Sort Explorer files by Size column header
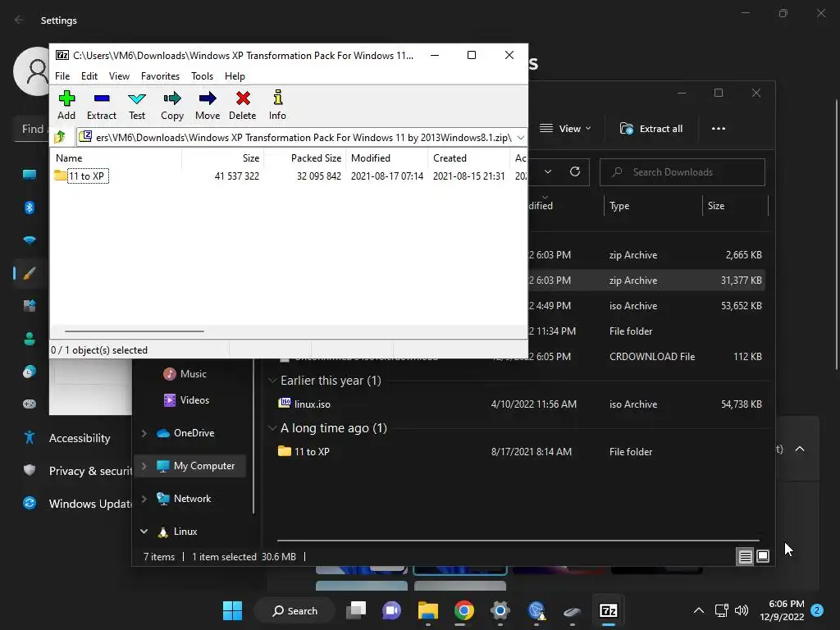Screen dimensions: 840x630 click(735, 206)
